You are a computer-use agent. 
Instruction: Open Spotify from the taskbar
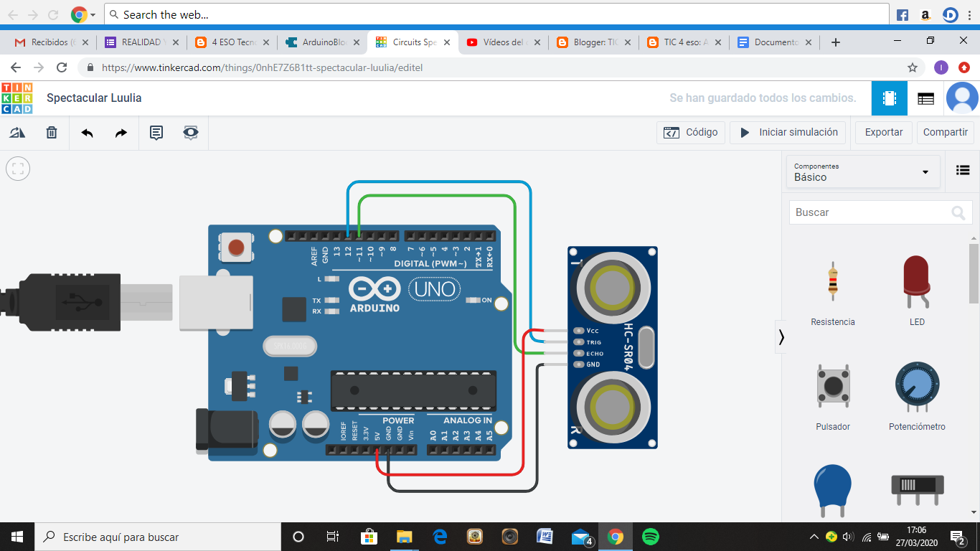point(651,537)
